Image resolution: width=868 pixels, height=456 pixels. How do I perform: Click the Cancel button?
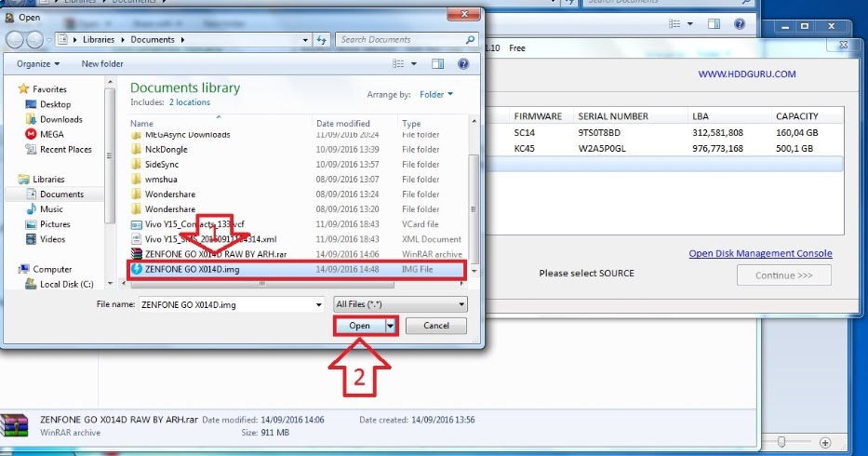tap(436, 326)
